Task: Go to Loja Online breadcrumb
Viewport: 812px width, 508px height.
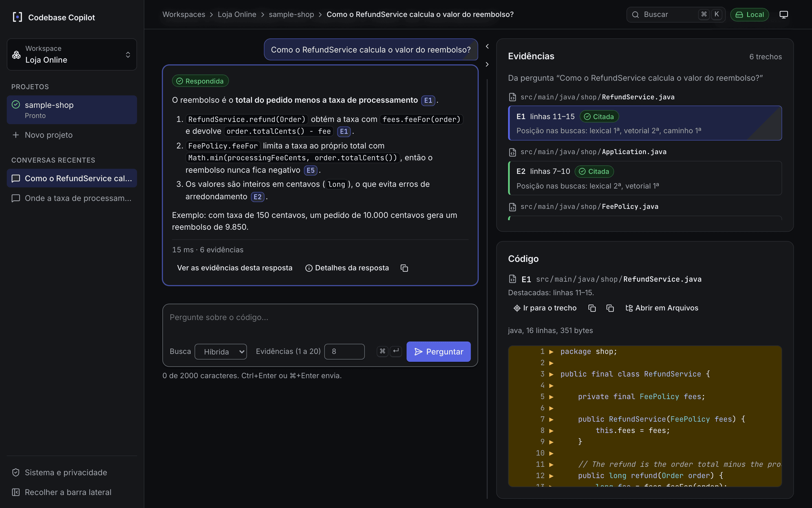Action: click(237, 14)
